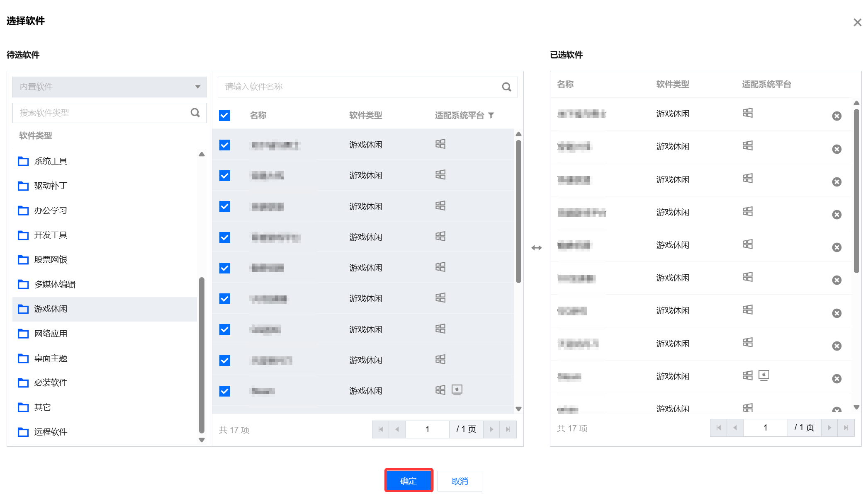Click the 远程软件 folder icon
Screen dimensions: 868x496
click(23, 432)
